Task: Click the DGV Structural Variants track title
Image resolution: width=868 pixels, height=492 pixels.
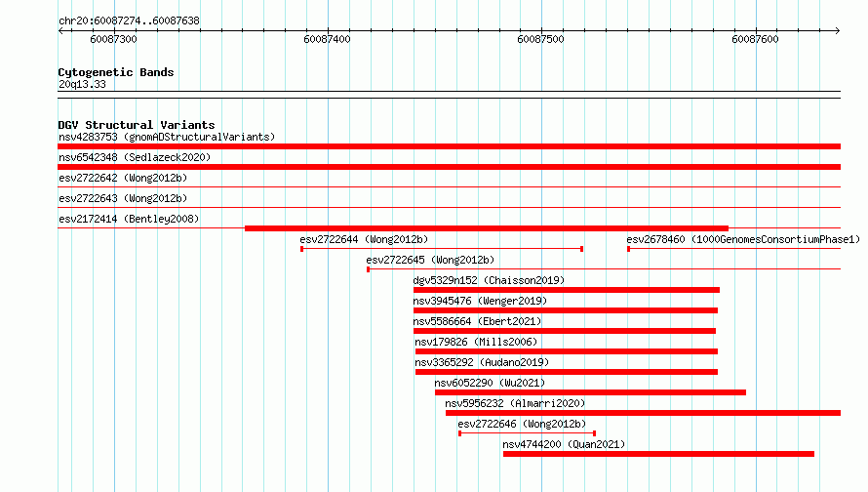Action: [x=137, y=125]
